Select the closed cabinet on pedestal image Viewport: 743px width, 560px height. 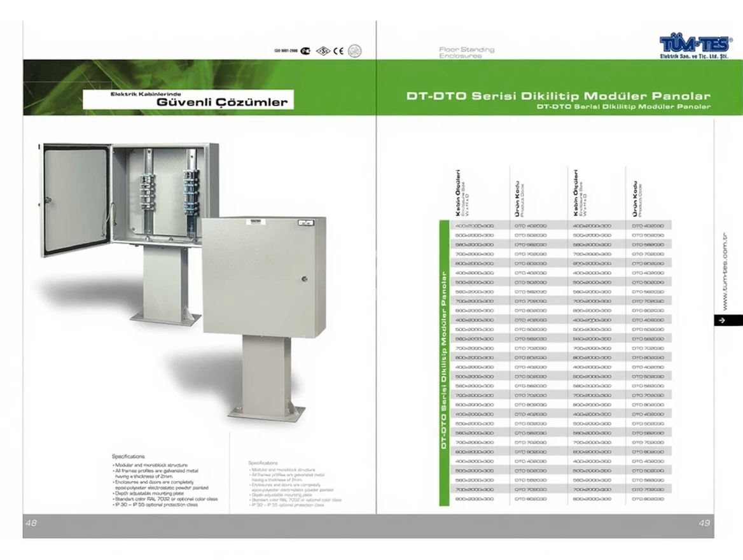(x=264, y=305)
